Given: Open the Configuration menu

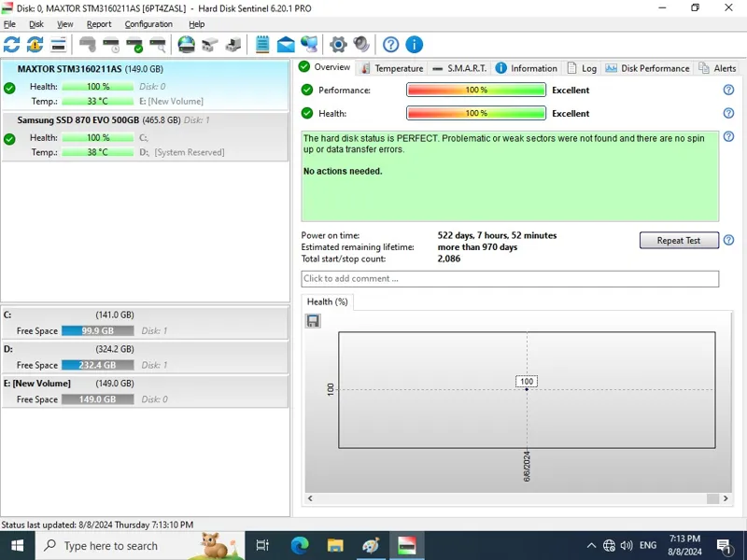Looking at the screenshot, I should tap(148, 24).
